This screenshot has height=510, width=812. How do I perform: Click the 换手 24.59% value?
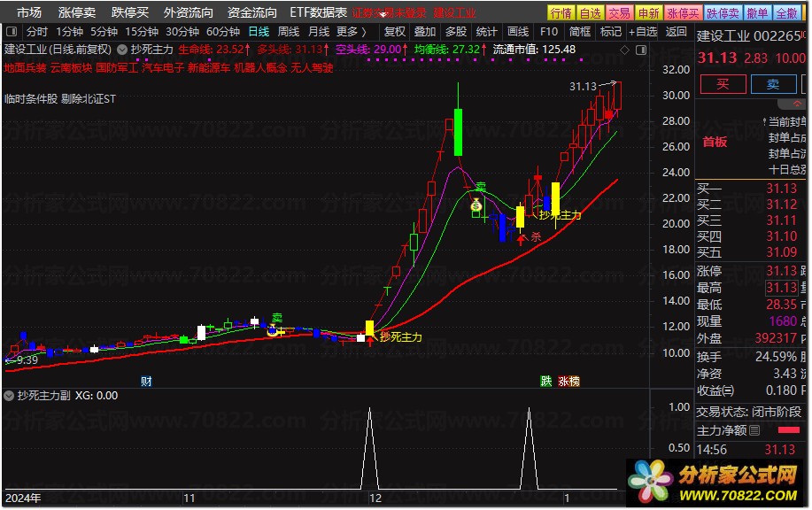click(x=776, y=357)
